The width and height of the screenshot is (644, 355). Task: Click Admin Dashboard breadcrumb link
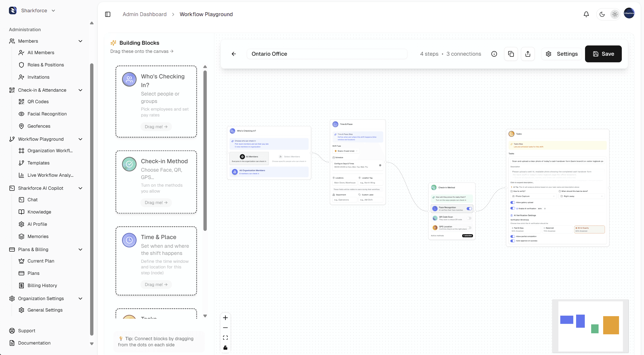click(x=144, y=14)
